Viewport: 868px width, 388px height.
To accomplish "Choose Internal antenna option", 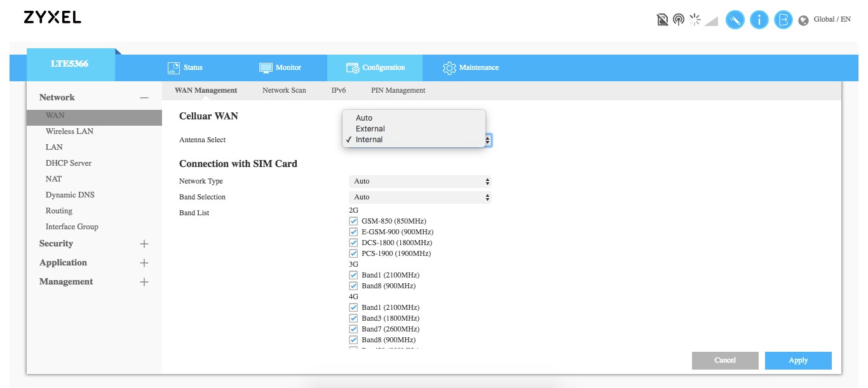I will pyautogui.click(x=414, y=140).
